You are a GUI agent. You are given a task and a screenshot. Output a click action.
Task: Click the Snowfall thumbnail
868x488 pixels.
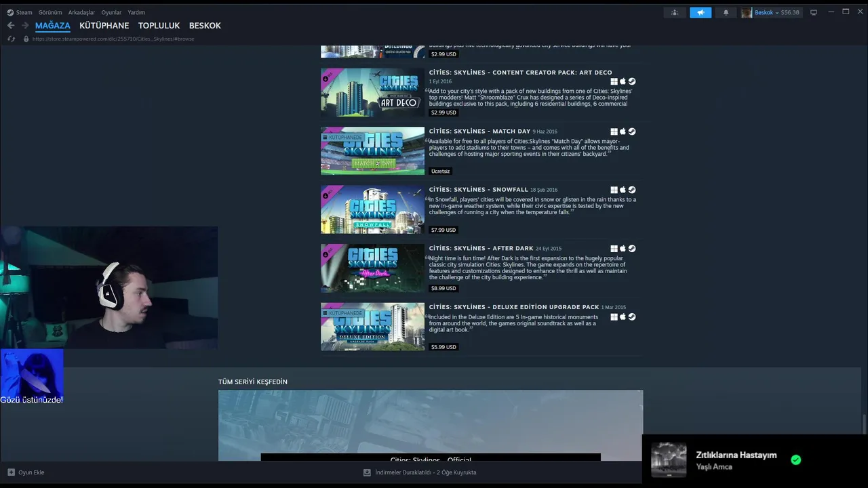coord(372,209)
